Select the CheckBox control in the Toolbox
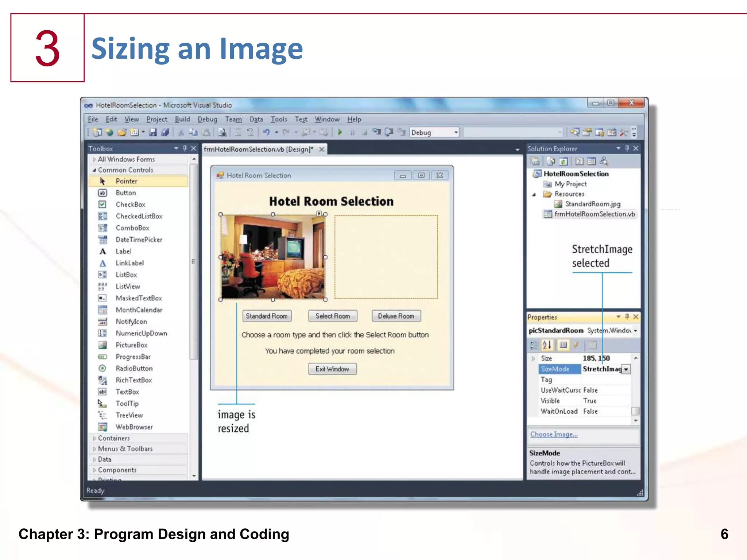The height and width of the screenshot is (560, 747). (130, 205)
